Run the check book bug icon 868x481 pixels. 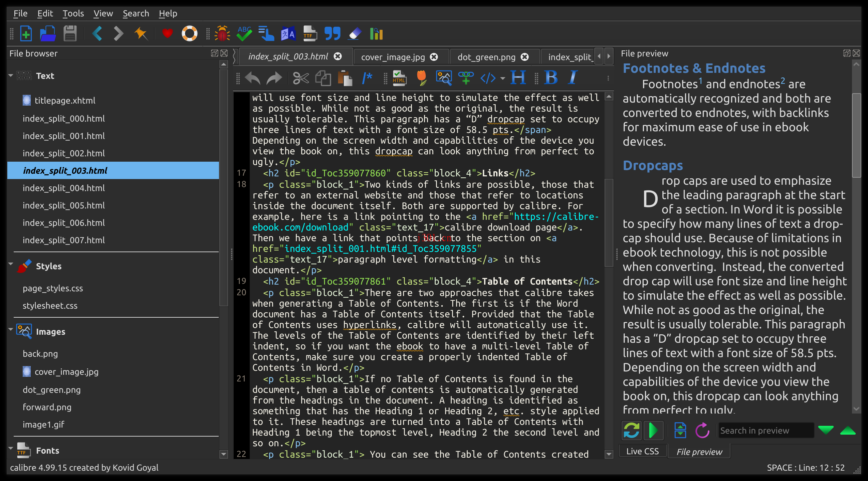[222, 33]
